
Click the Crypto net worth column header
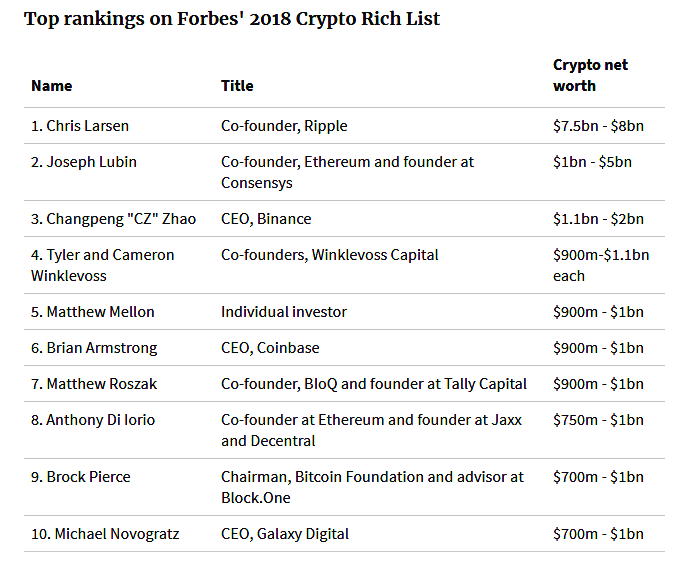coord(590,75)
